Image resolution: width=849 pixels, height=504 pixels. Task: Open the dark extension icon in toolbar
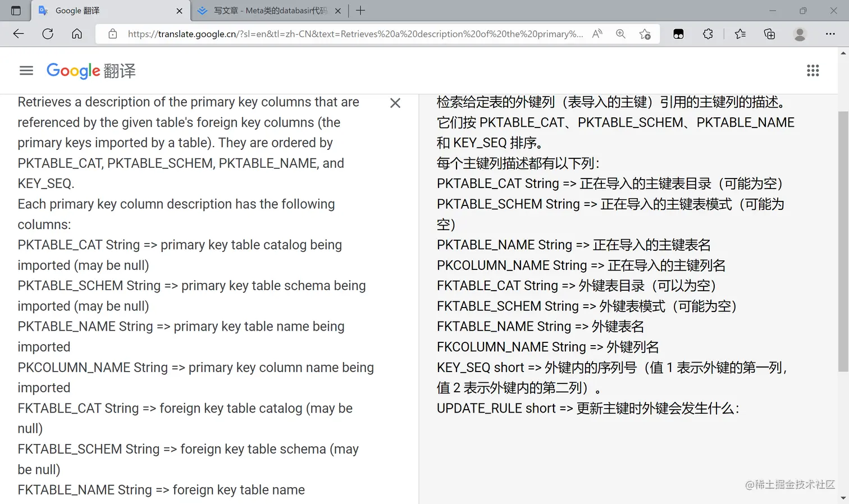click(678, 34)
